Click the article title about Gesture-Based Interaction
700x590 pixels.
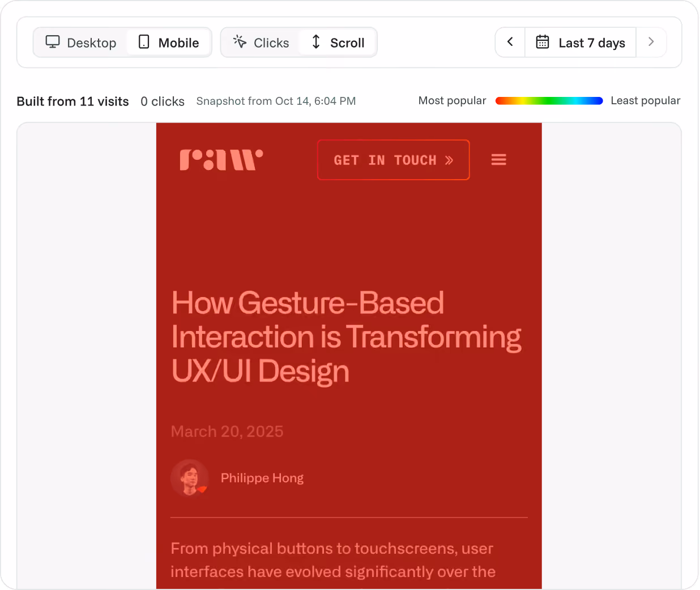tap(346, 337)
